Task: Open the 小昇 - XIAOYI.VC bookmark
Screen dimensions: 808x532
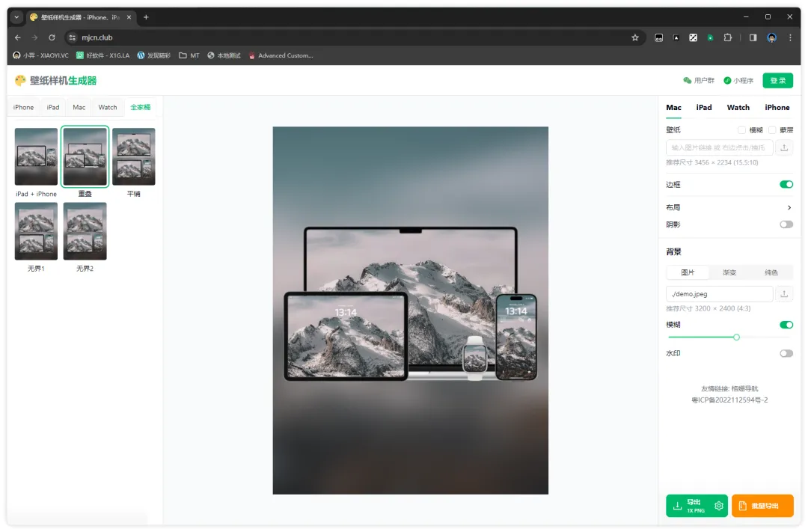Action: point(40,55)
